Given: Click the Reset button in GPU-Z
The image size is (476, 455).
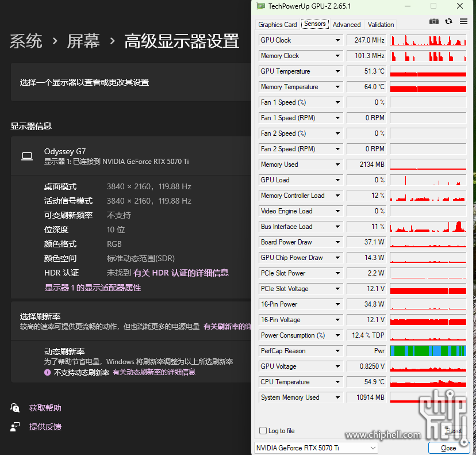Looking at the screenshot, I should 454,431.
